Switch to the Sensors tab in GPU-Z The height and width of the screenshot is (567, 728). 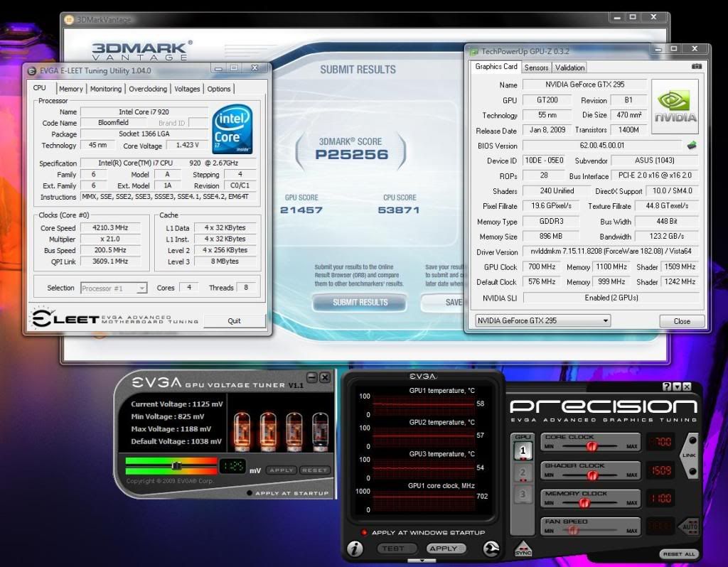coord(536,67)
